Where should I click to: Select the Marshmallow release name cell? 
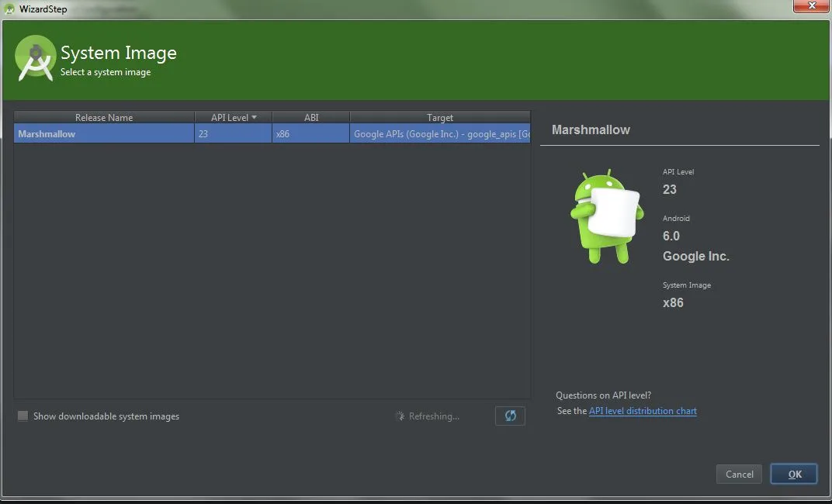pyautogui.click(x=104, y=133)
